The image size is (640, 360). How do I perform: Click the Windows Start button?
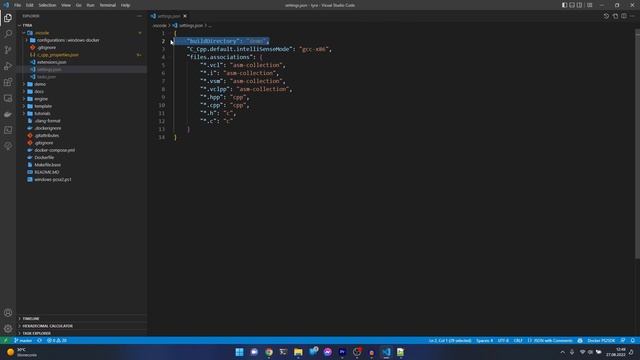pos(240,352)
